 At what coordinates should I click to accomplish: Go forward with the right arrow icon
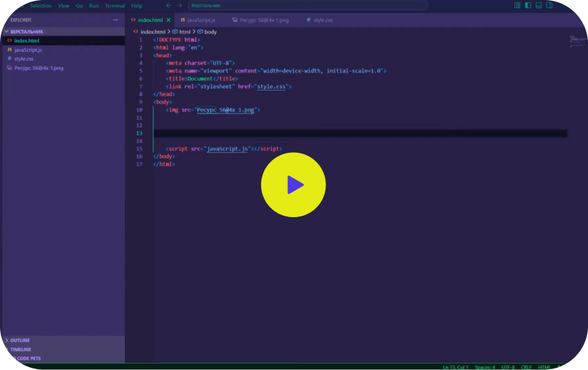click(x=180, y=5)
